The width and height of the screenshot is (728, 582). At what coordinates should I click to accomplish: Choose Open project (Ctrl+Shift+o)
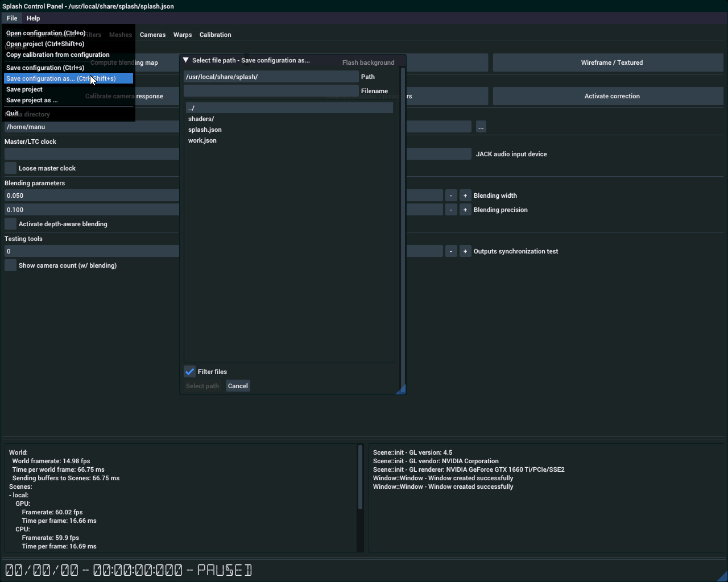click(68, 44)
